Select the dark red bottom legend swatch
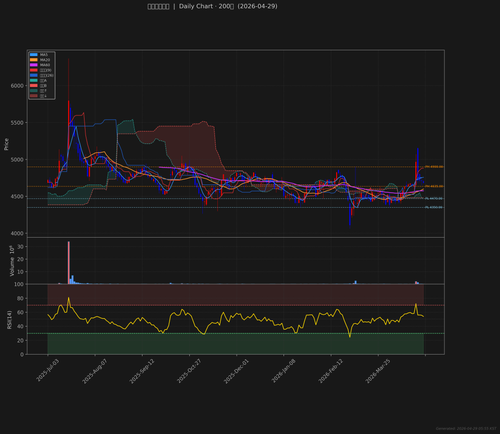The width and height of the screenshot is (500, 434). [x=34, y=96]
